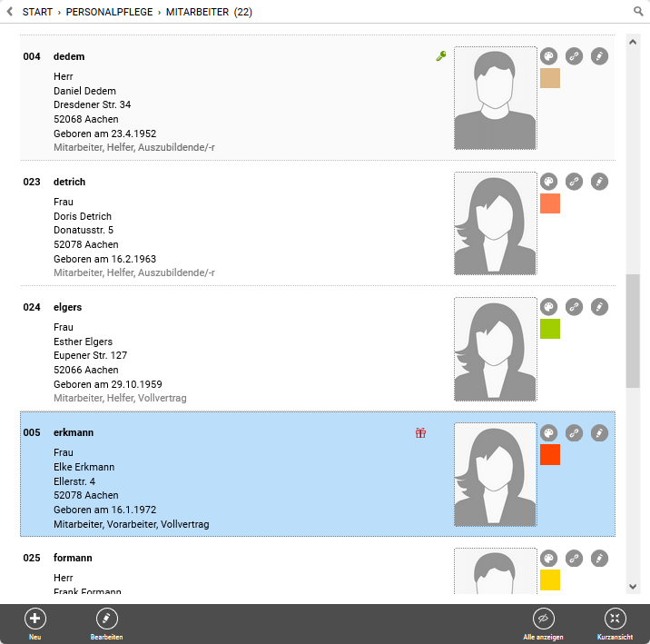Select employee name detrich

click(69, 182)
